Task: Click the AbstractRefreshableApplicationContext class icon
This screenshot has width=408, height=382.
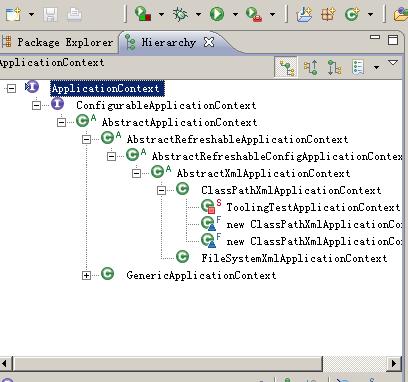Action: pos(108,138)
